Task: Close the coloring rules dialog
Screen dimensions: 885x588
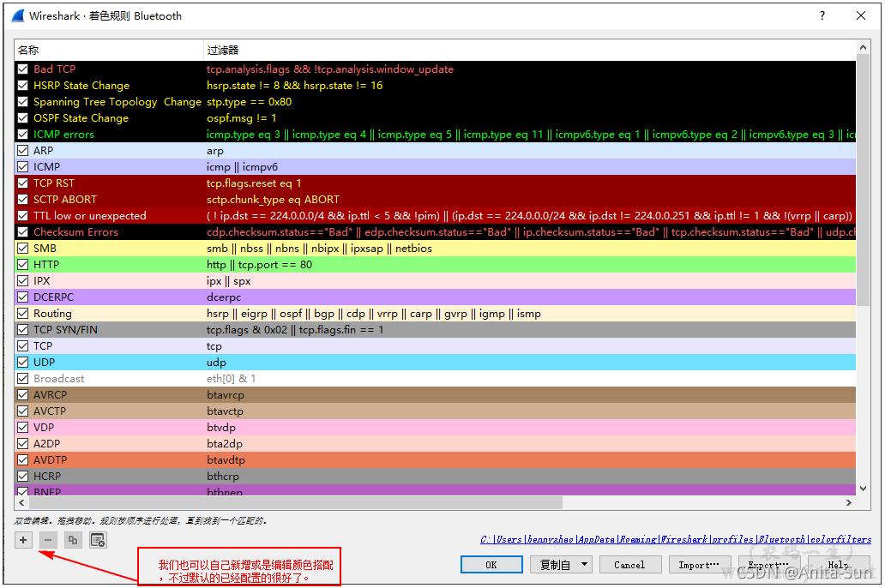Action: [861, 15]
